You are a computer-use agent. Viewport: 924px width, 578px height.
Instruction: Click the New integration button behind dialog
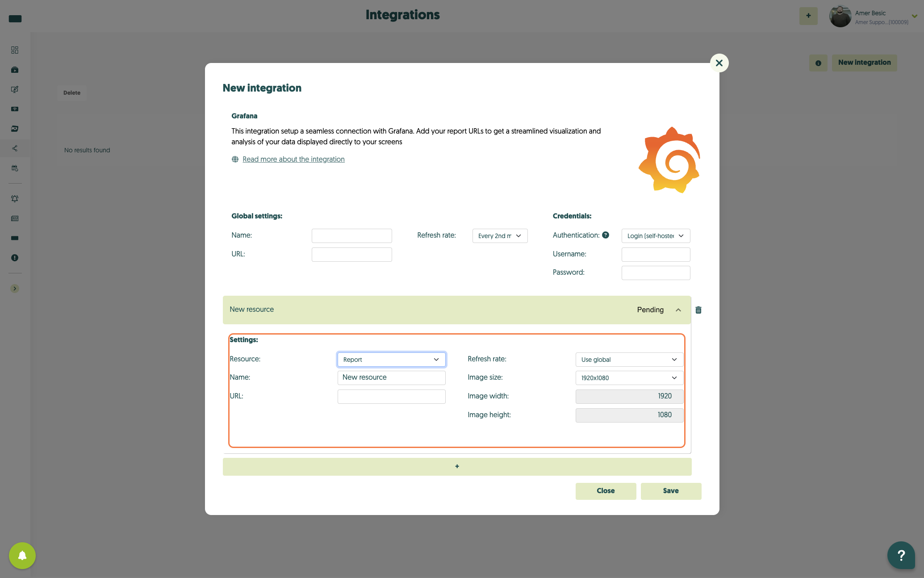click(864, 63)
